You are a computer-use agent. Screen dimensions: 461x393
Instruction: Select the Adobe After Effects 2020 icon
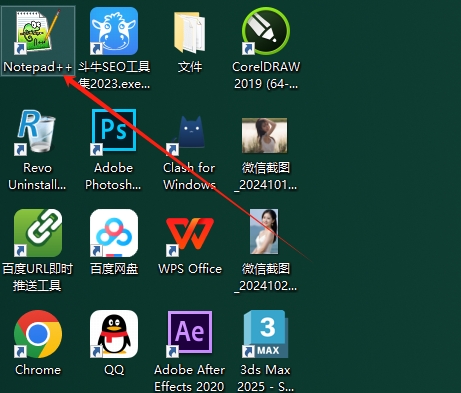(189, 334)
